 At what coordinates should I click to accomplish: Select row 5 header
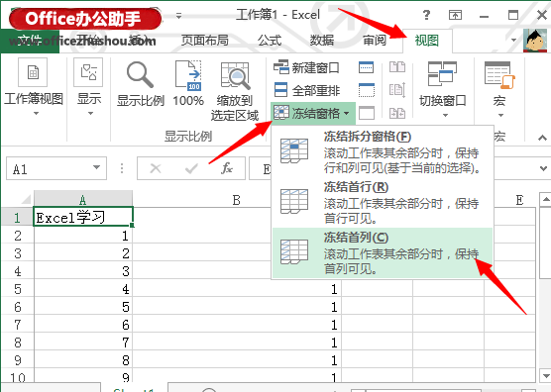(18, 289)
